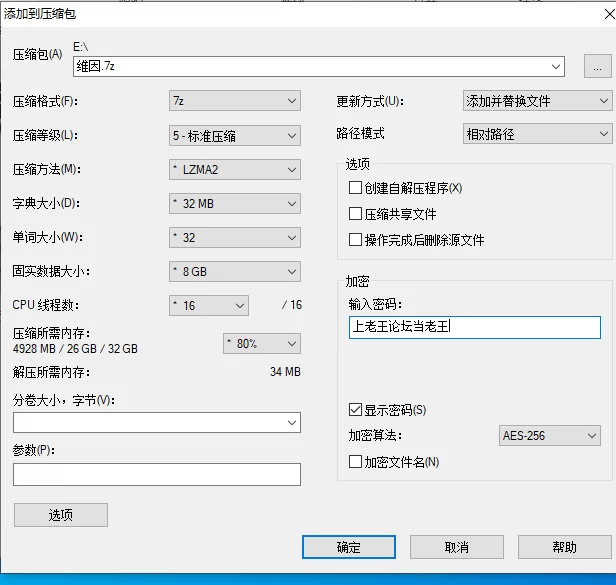Enable 创建自解压程序 checkbox

(x=355, y=188)
